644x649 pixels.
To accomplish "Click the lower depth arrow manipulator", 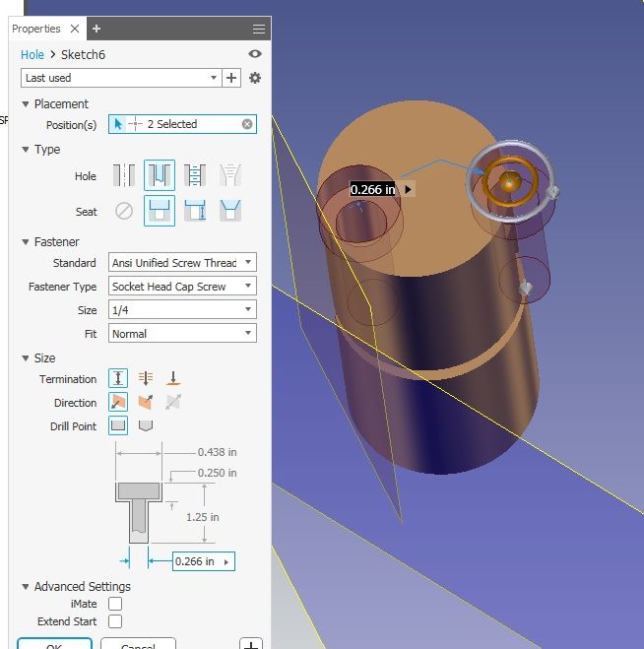I will coord(526,288).
